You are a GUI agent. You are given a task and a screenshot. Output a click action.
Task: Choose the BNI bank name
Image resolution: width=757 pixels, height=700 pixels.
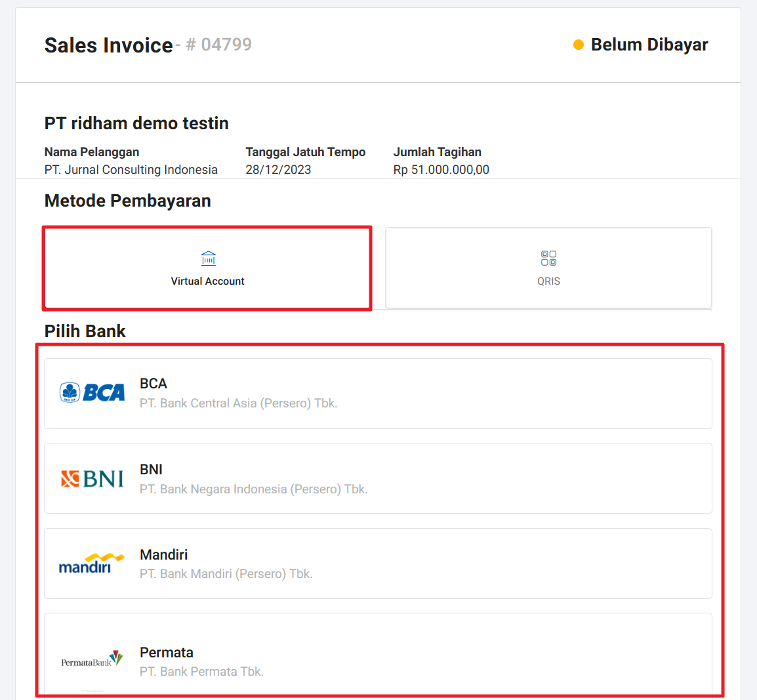(151, 470)
